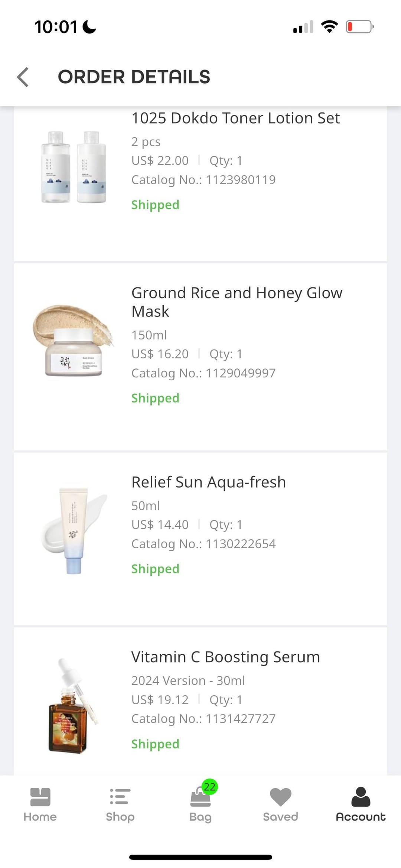
Task: Go back using the left chevron arrow
Action: click(x=23, y=77)
